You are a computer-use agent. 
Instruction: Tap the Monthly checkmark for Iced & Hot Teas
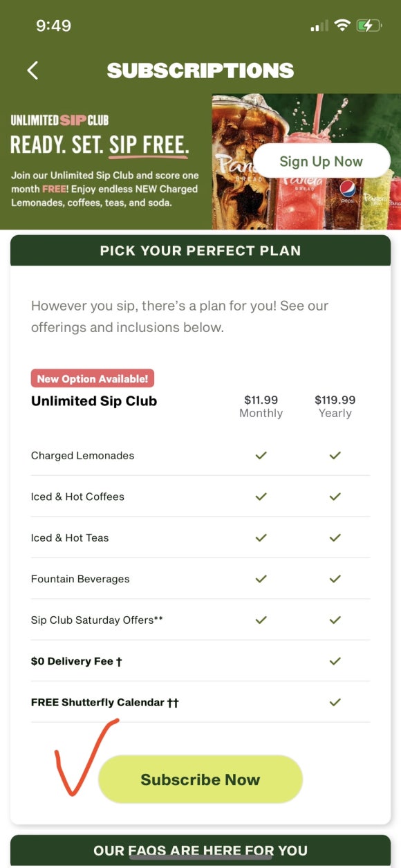[x=261, y=538]
